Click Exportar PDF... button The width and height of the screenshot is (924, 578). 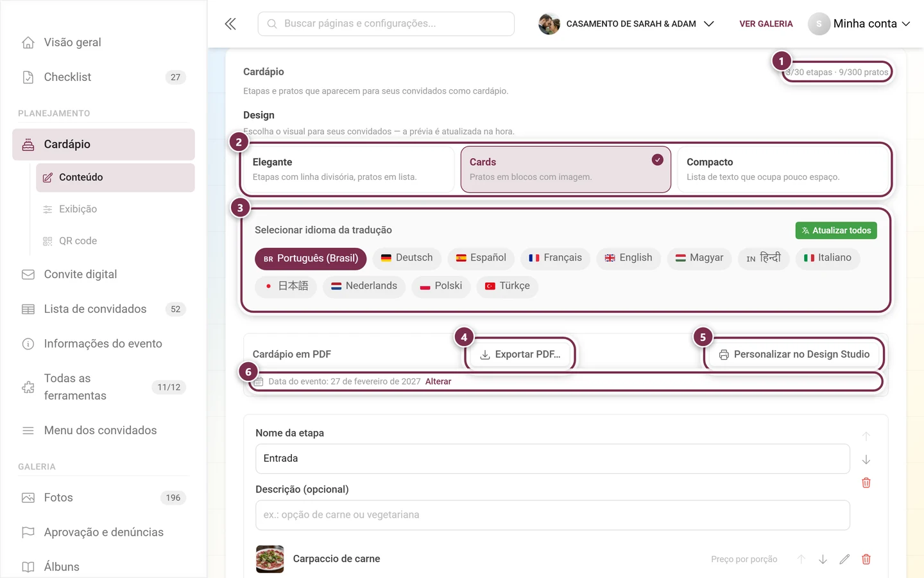520,355
